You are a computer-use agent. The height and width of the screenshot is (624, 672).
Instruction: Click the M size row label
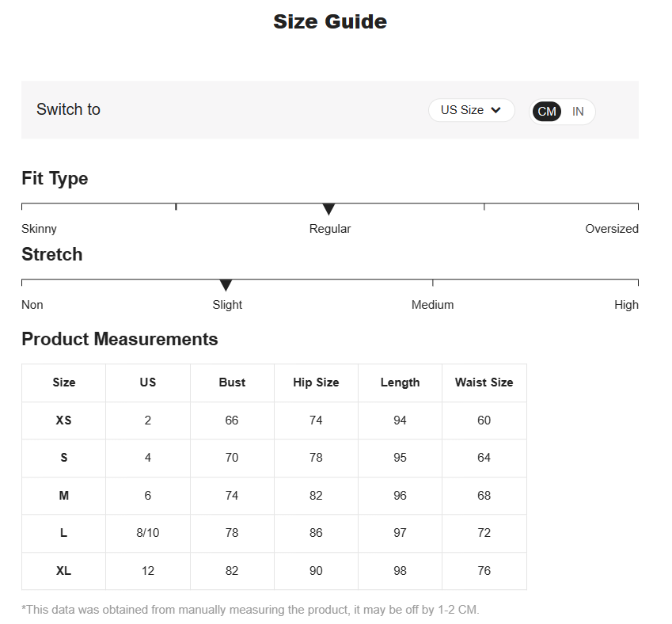click(63, 496)
